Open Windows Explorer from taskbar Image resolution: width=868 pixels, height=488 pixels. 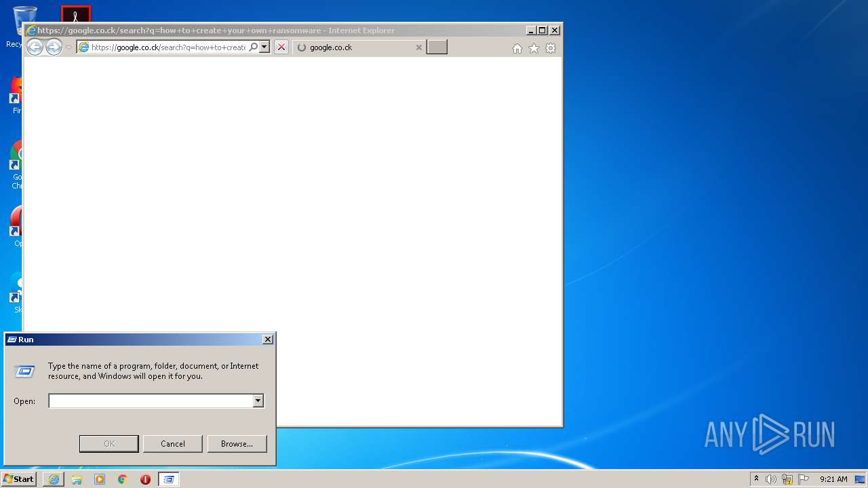pyautogui.click(x=77, y=479)
